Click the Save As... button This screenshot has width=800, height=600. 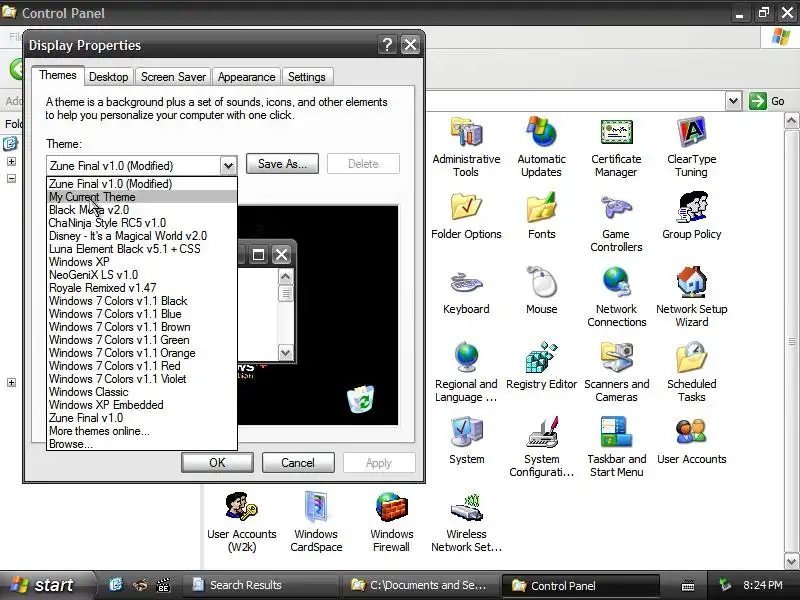coord(282,164)
